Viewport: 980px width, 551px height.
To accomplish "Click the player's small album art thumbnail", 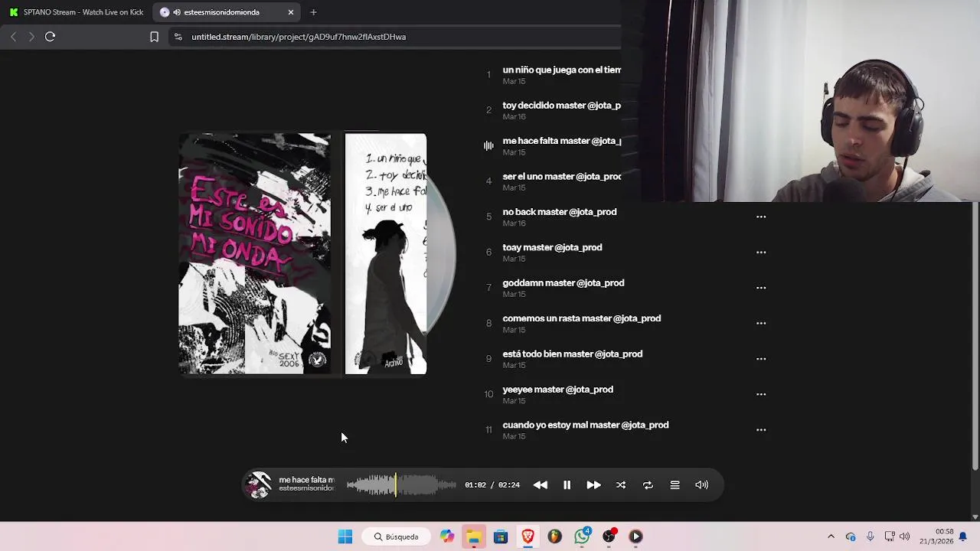I will 259,485.
